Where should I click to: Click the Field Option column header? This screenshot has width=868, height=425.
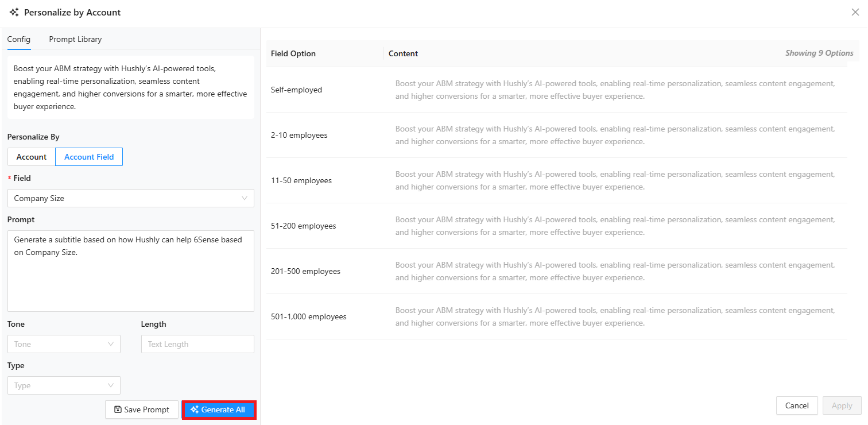293,53
